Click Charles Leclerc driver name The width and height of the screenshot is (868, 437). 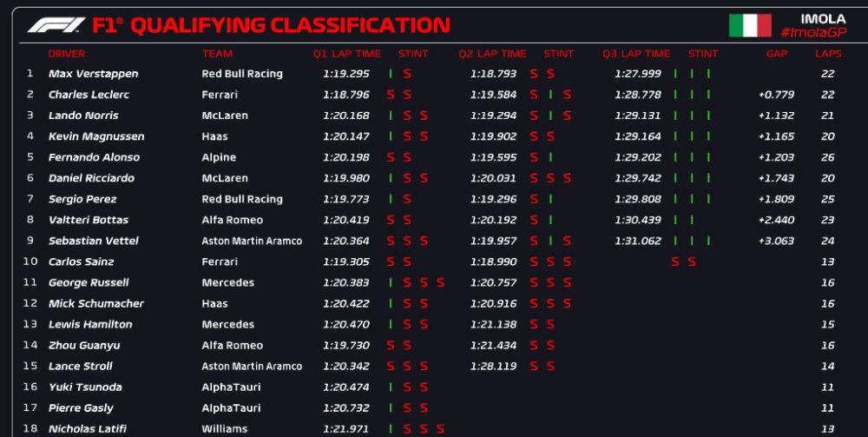click(x=89, y=95)
